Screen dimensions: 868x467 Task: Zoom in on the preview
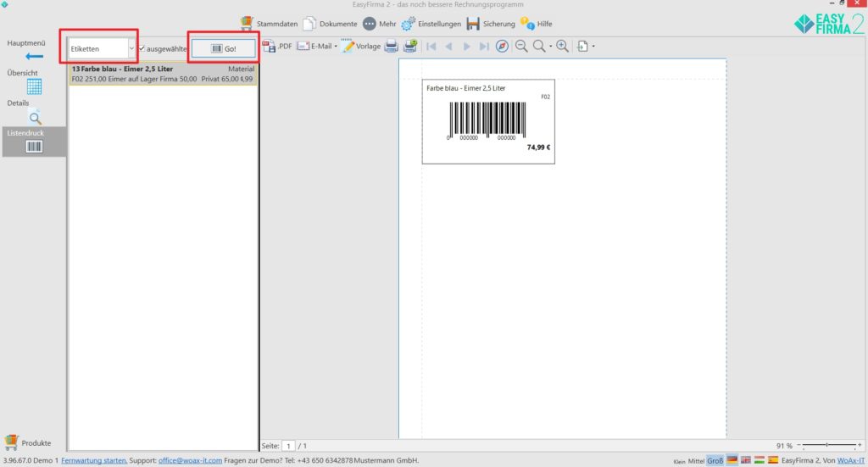(x=563, y=46)
